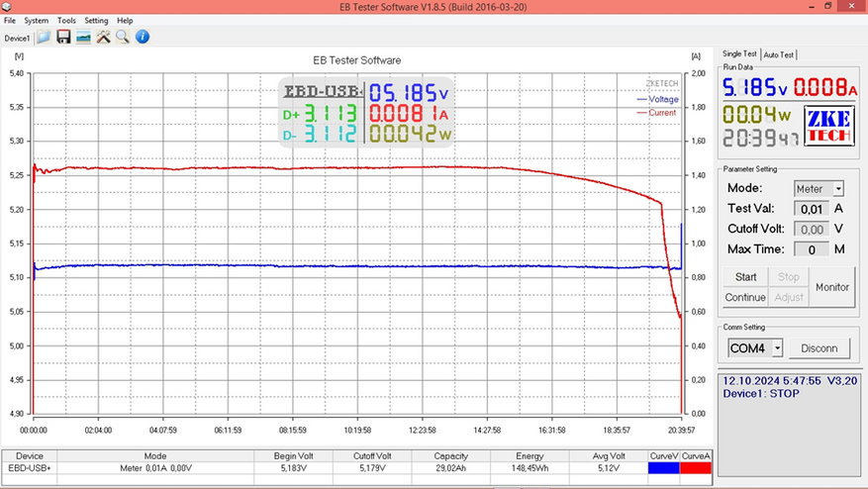Click the Monitor button
868x489 pixels.
(832, 287)
